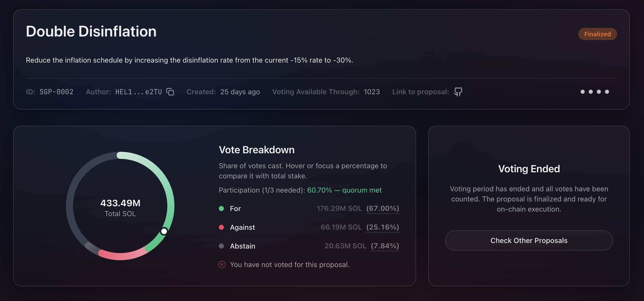Select the second pagination dot
The image size is (644, 301).
point(591,92)
